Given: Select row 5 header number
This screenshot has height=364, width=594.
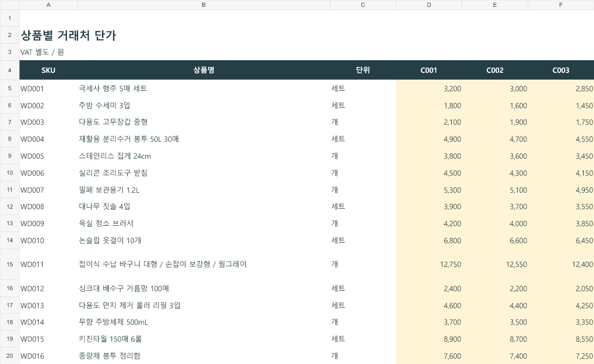Looking at the screenshot, I should click(10, 88).
